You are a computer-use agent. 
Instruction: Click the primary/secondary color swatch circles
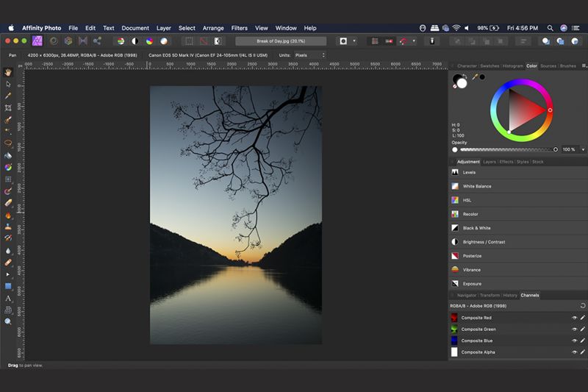459,81
